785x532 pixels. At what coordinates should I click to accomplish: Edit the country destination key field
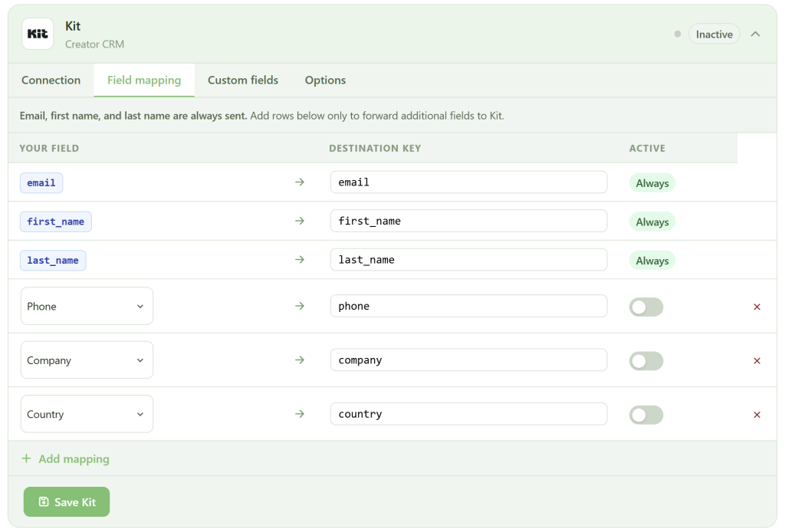468,414
